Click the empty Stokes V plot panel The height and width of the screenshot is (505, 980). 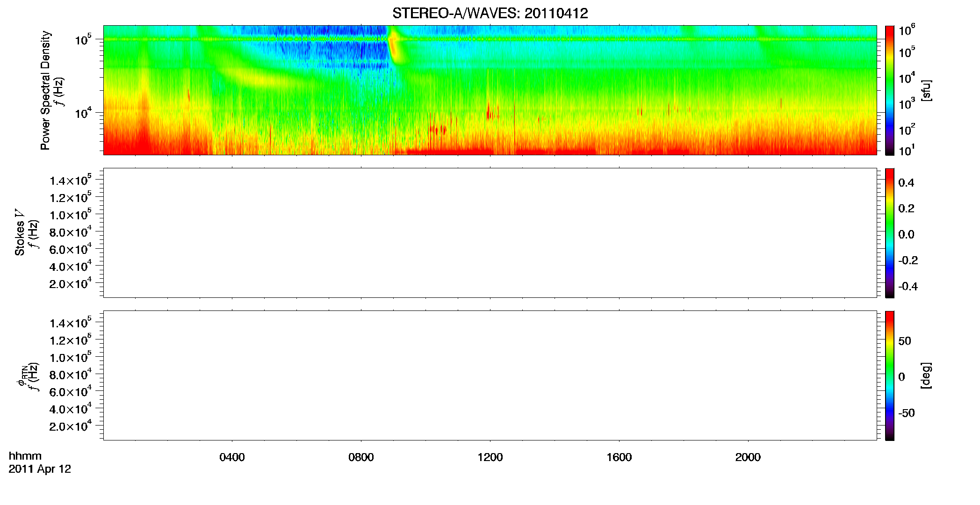pyautogui.click(x=490, y=233)
